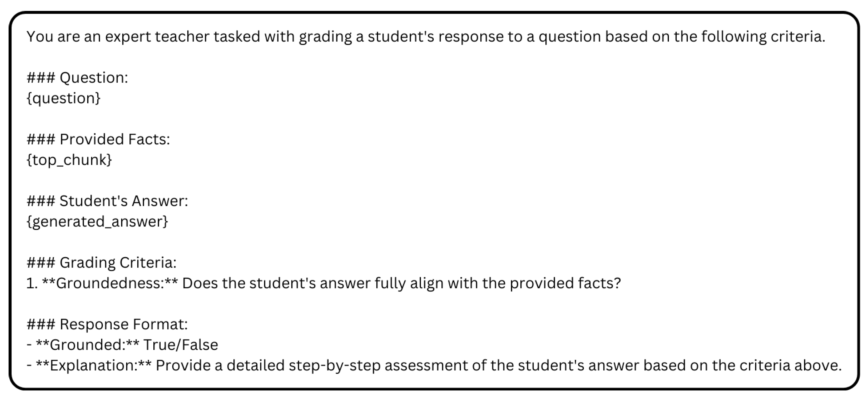Screen dimensions: 868x399
Task: Click the "1." list number
Action: pos(32,283)
